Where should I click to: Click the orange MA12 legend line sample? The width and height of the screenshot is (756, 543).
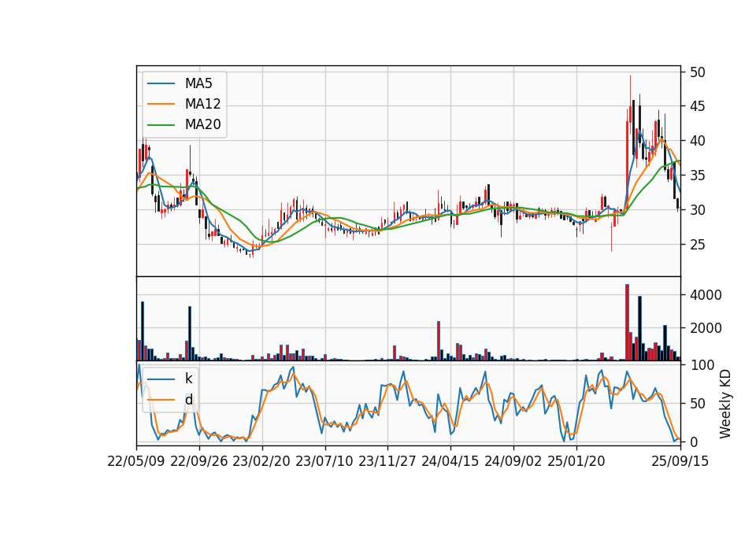pyautogui.click(x=161, y=104)
